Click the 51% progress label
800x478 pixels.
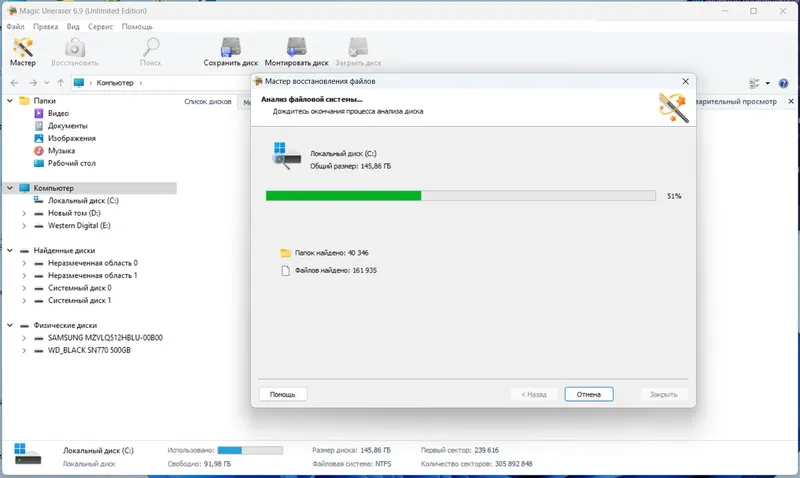(674, 196)
